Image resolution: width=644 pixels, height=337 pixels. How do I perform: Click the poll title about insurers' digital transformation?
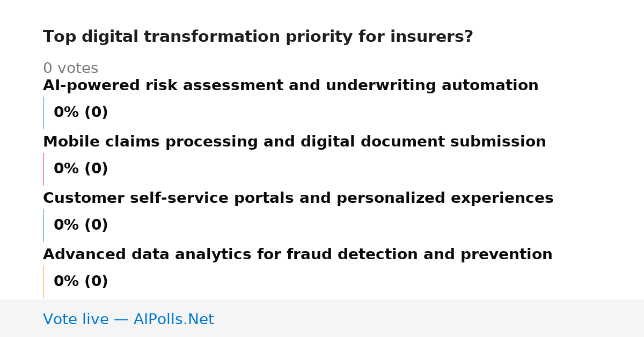pyautogui.click(x=258, y=36)
